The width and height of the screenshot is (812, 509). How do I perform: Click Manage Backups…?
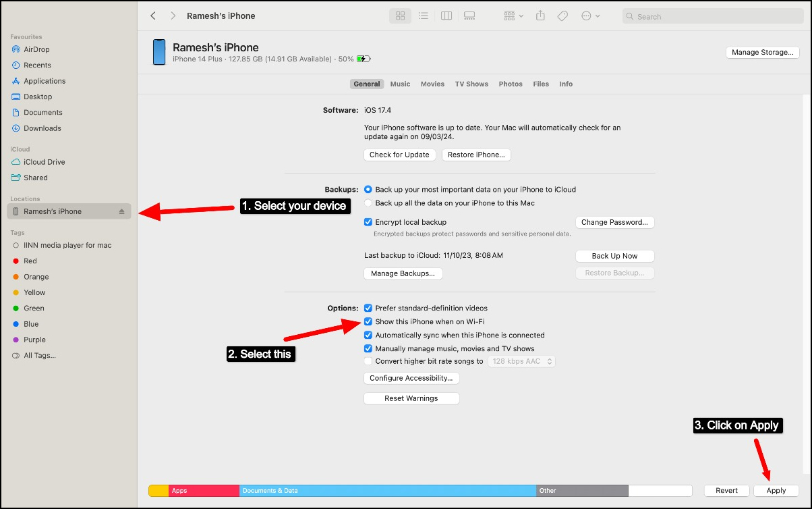tap(403, 273)
